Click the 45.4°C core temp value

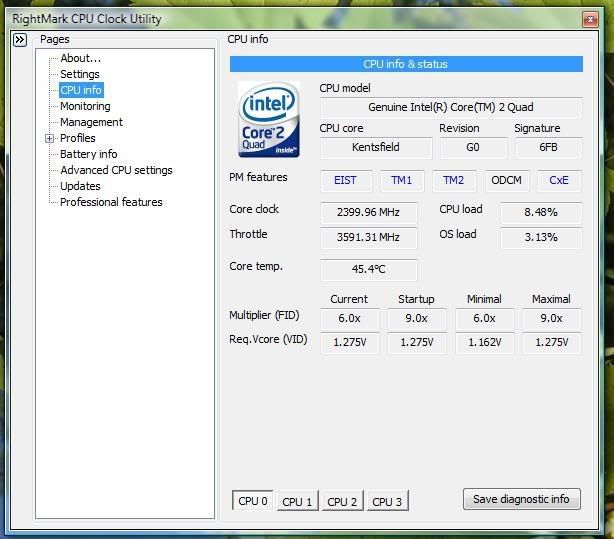[x=368, y=270]
